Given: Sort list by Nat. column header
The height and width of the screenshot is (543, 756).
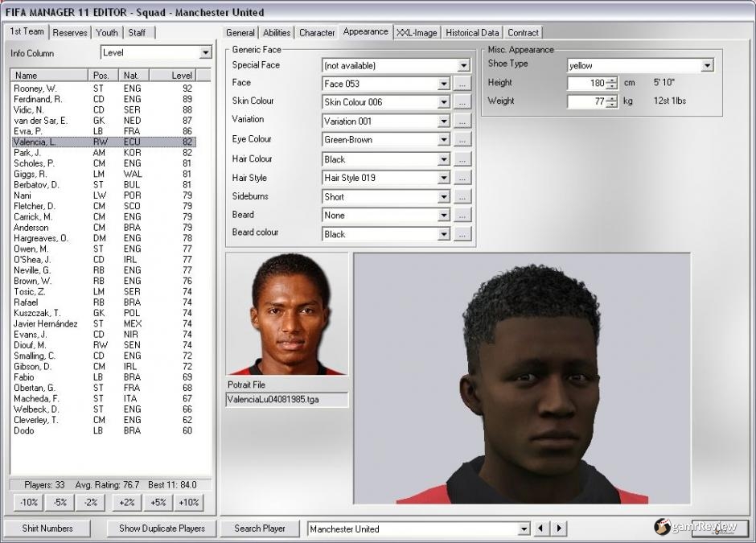Looking at the screenshot, I should [x=134, y=76].
